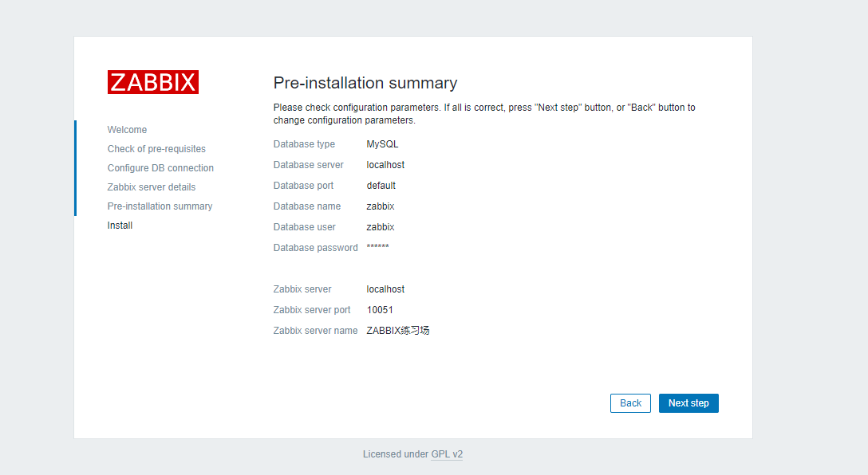Click the Database user label
The image size is (868, 475).
coord(305,226)
